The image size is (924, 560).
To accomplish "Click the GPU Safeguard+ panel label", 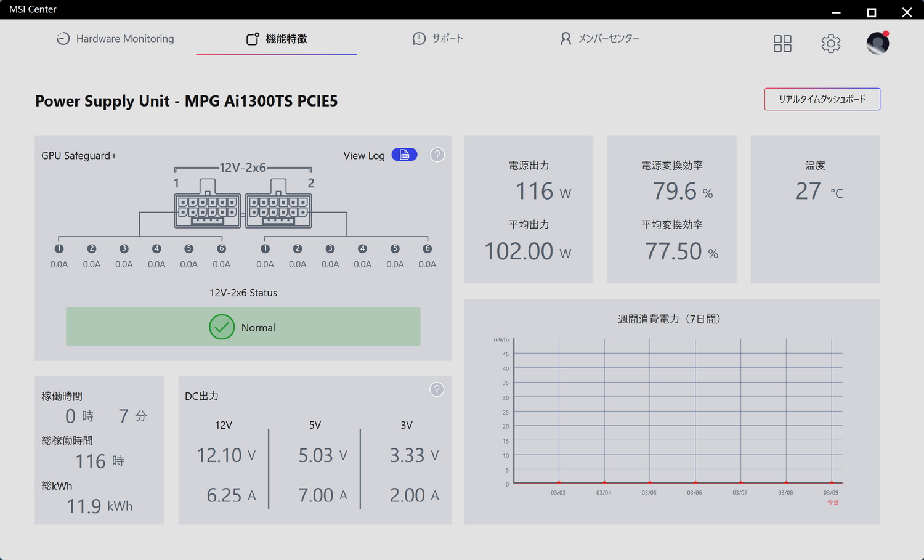I will point(79,156).
